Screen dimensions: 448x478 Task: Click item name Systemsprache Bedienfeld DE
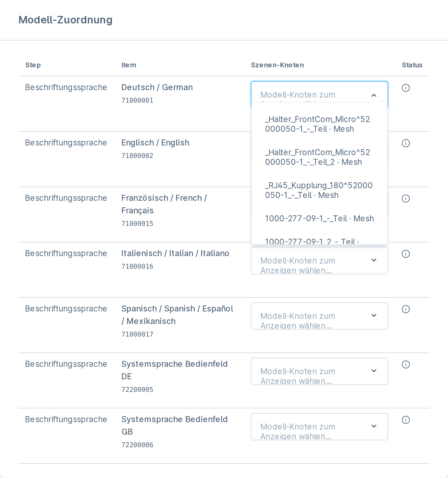174,370
